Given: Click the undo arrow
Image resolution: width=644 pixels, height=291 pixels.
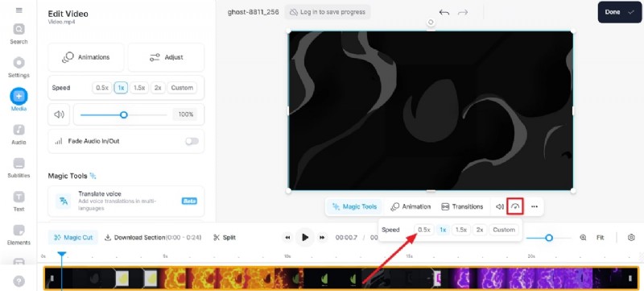Looking at the screenshot, I should (x=444, y=12).
